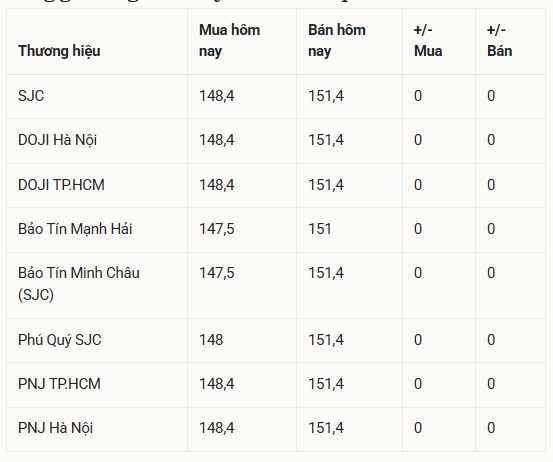Click DOJI Hà Nội +/- Mua value

pos(418,140)
